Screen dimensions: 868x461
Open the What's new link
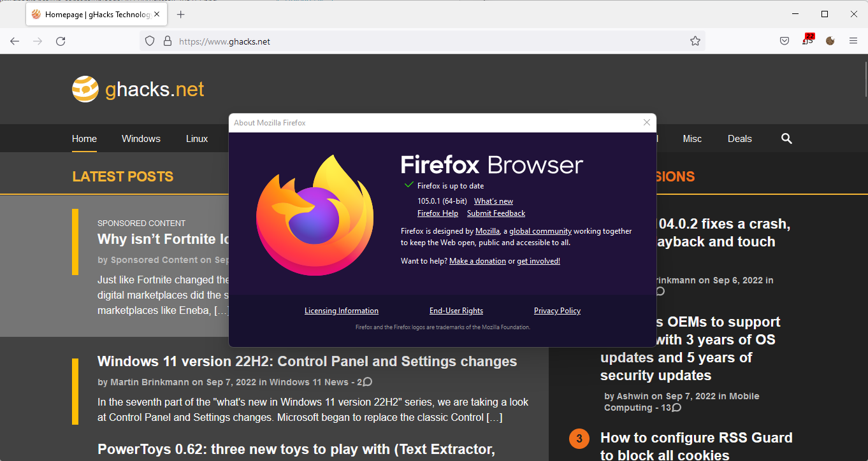pos(493,201)
